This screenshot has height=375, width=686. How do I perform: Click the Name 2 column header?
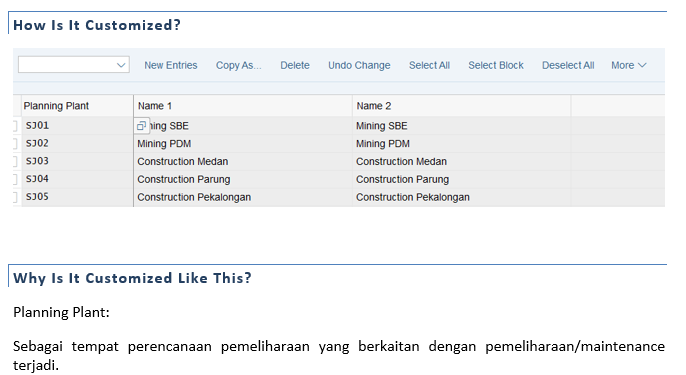(462, 106)
